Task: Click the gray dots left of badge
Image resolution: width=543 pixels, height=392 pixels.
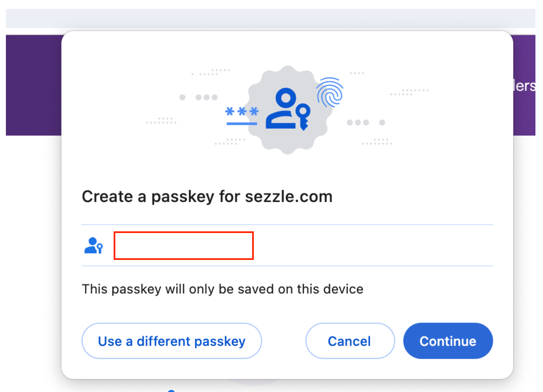Action: click(x=206, y=98)
